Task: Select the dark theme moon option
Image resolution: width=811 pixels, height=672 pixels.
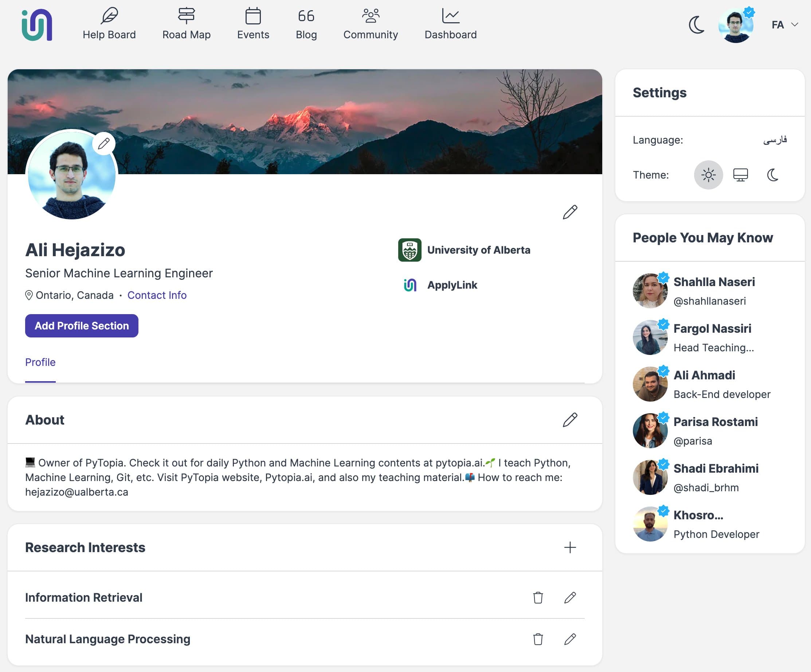Action: pos(772,175)
